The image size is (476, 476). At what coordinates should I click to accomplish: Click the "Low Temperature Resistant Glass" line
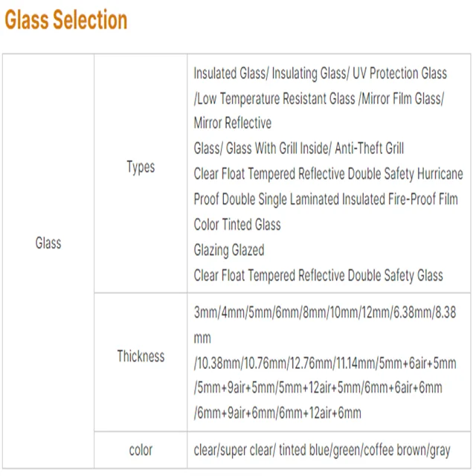(318, 98)
